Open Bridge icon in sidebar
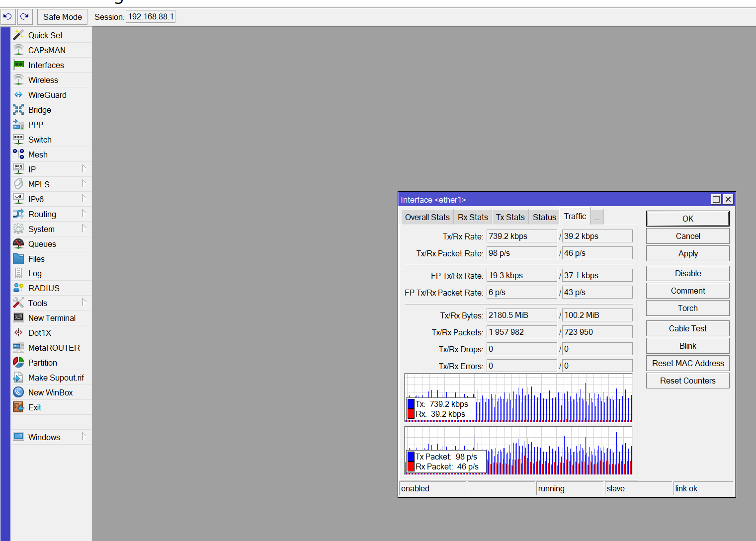Viewport: 756px width, 541px height. (x=18, y=110)
